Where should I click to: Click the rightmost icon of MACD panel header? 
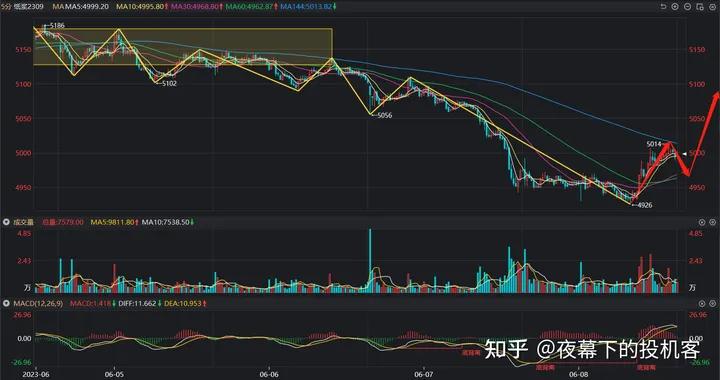712,304
